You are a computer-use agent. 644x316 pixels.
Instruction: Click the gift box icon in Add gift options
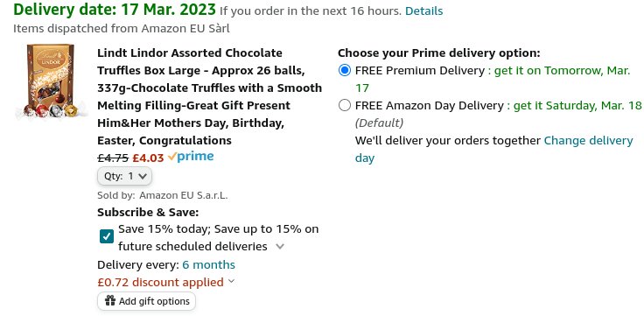click(110, 301)
